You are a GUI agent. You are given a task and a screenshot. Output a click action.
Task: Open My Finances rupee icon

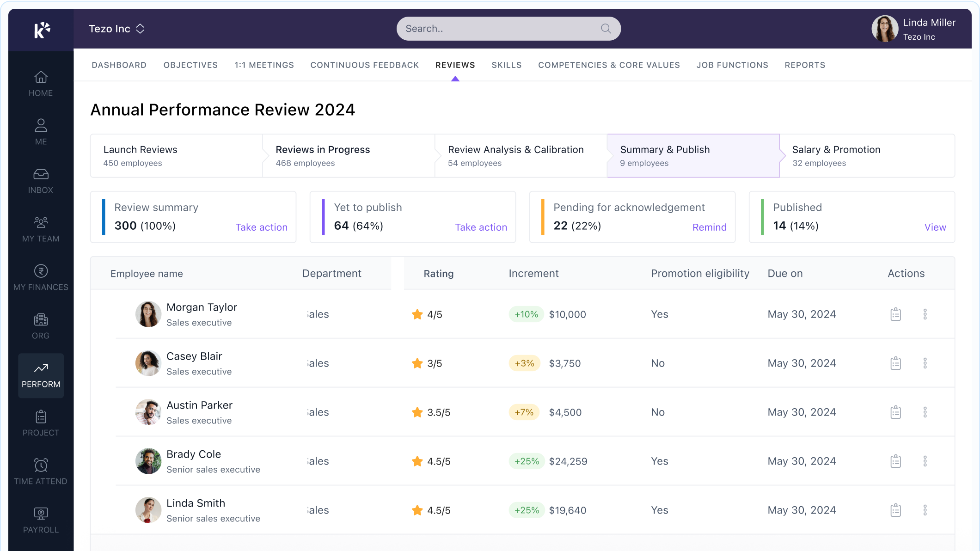(41, 271)
